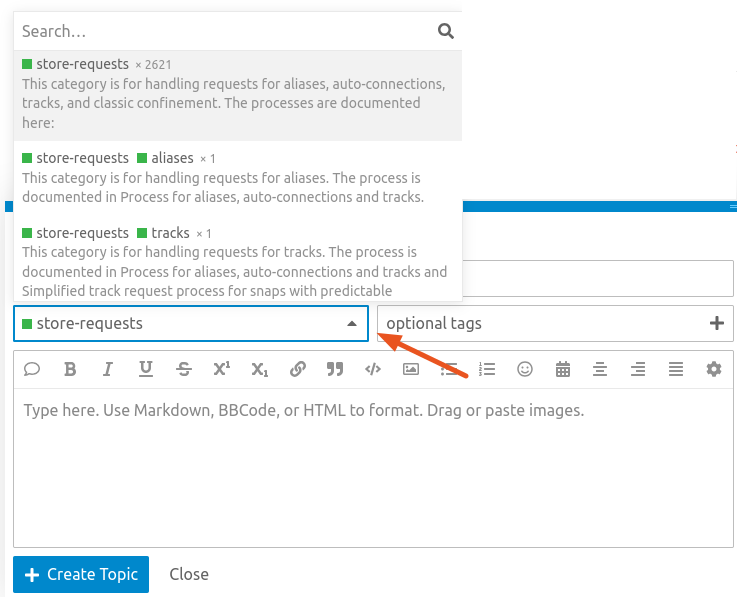Apply strikethrough formatting
Image resolution: width=737 pixels, height=597 pixels.
184,369
